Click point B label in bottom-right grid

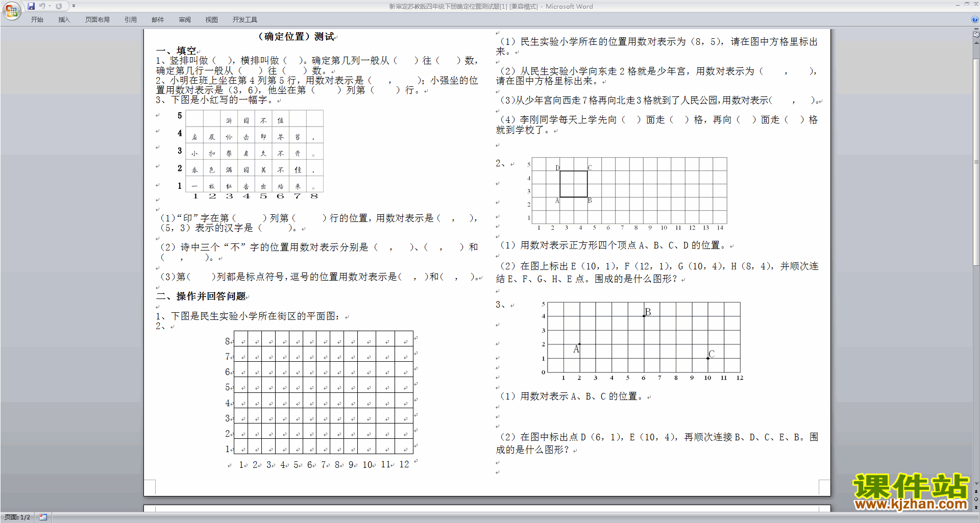(x=648, y=312)
